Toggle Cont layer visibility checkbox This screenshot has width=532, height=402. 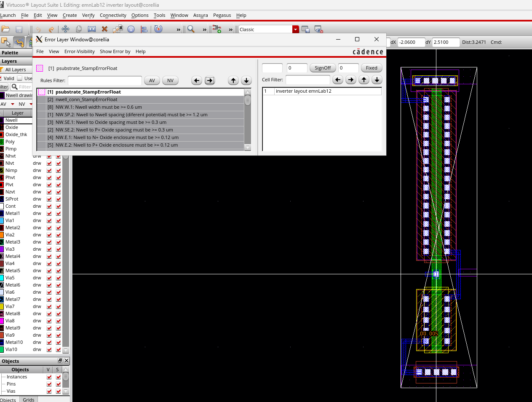pos(49,206)
